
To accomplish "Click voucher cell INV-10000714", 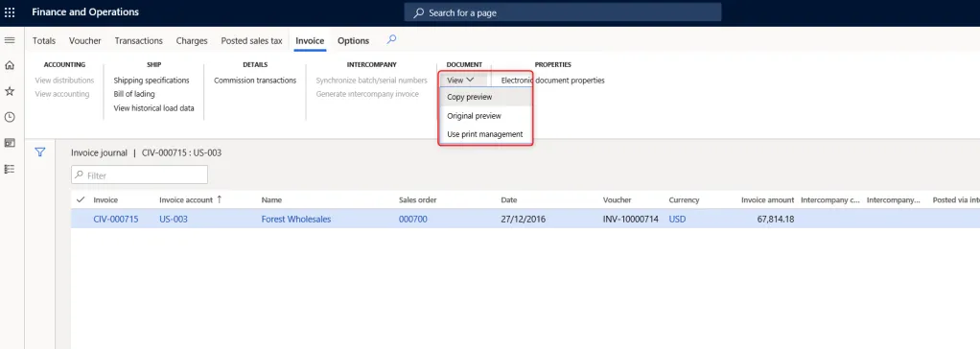I will 631,219.
